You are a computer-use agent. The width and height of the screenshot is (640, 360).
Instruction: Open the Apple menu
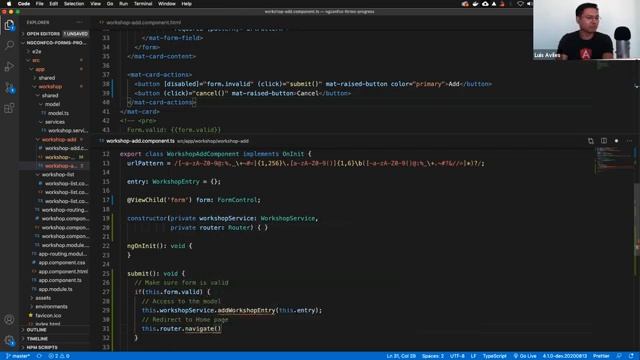click(x=9, y=4)
